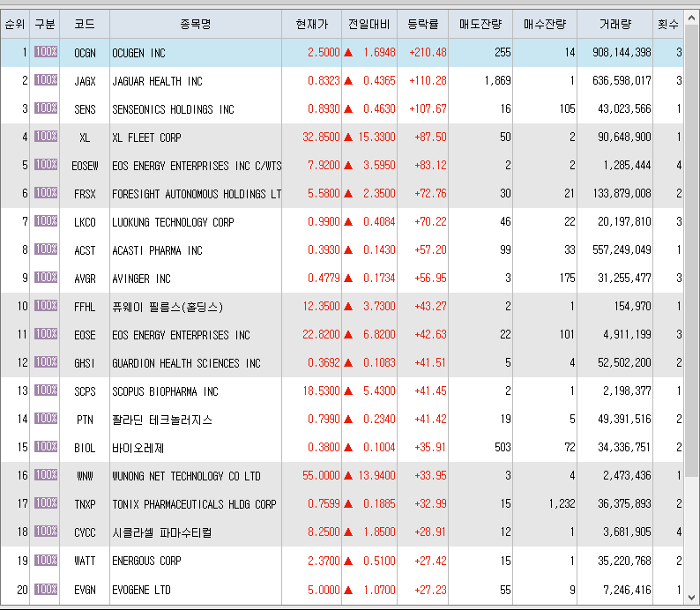Click 100% badge in FFHL row
Screen dimensions: 700x610
[46, 306]
